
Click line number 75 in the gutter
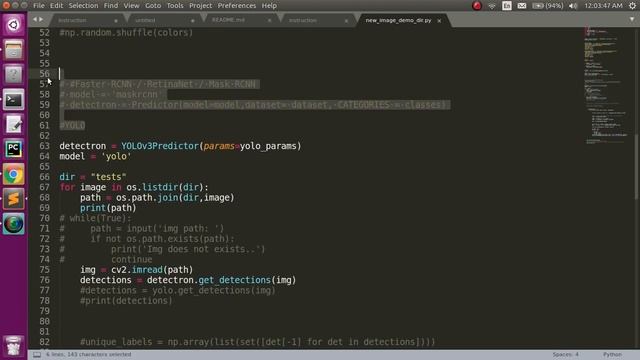click(x=44, y=270)
